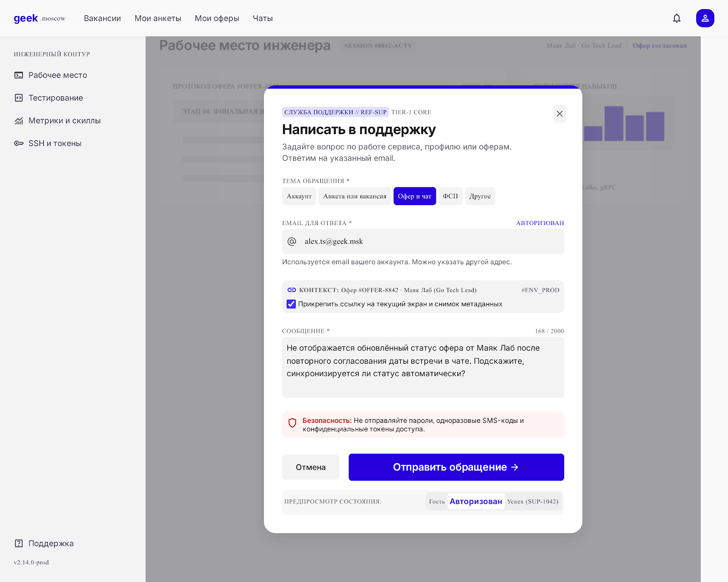728x582 pixels.
Task: Open Метрики и скиллы in sidebar
Action: (x=64, y=120)
